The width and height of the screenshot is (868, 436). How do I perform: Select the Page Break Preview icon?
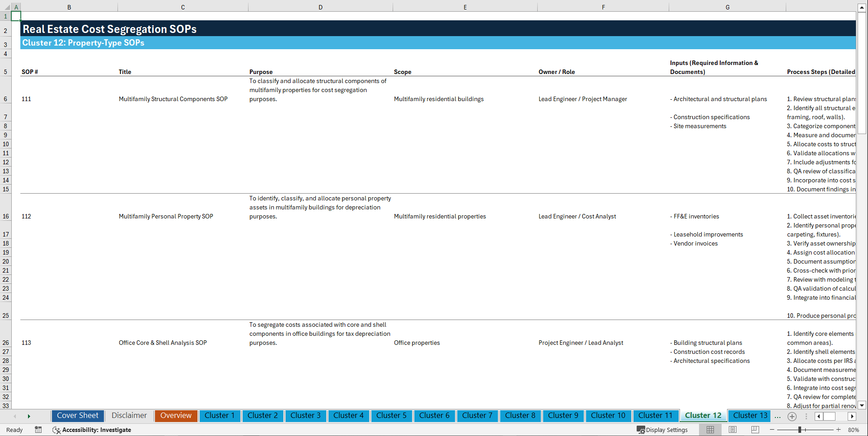tap(755, 430)
